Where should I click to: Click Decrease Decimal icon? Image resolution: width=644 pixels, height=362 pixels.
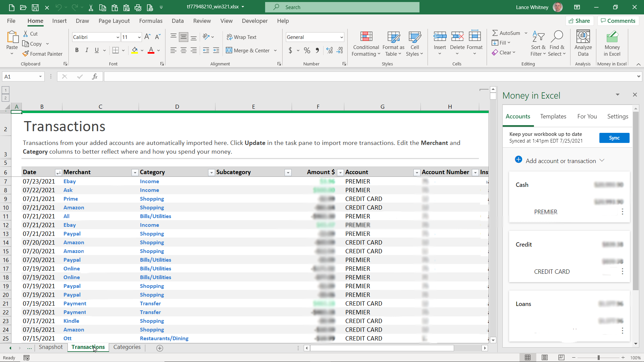pos(340,50)
